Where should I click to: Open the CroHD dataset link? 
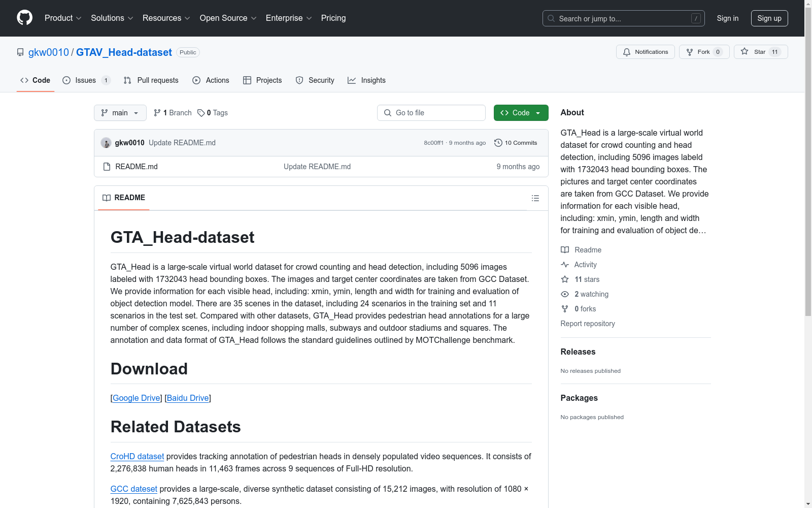pos(137,456)
